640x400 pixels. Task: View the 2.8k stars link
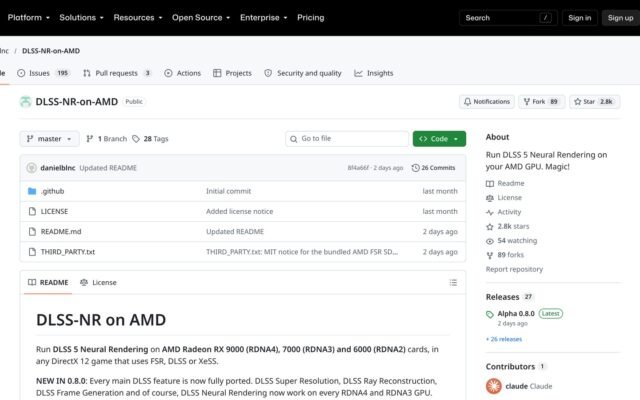[x=508, y=226]
